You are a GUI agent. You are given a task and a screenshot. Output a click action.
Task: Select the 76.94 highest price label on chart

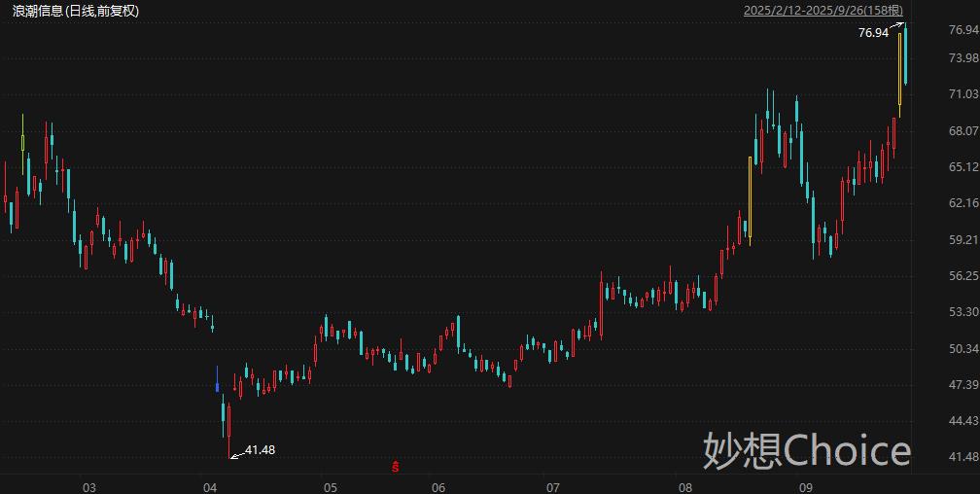(872, 33)
